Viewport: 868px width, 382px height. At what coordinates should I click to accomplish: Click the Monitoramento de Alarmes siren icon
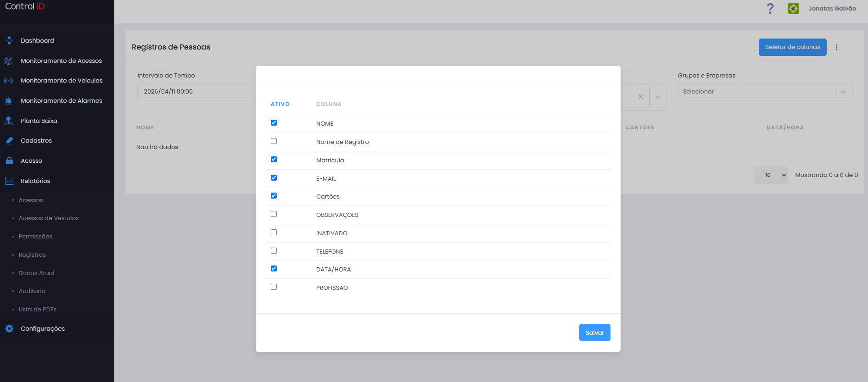coord(9,100)
